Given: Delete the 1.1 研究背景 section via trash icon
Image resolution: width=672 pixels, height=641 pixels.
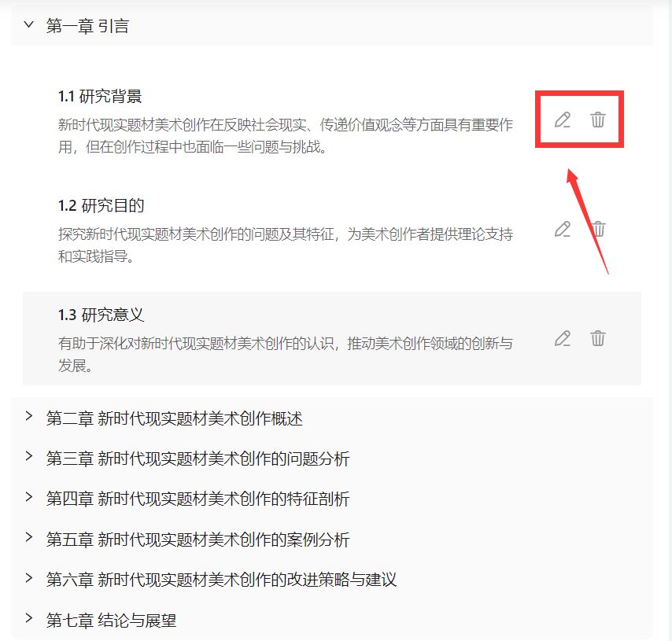Looking at the screenshot, I should pyautogui.click(x=598, y=120).
